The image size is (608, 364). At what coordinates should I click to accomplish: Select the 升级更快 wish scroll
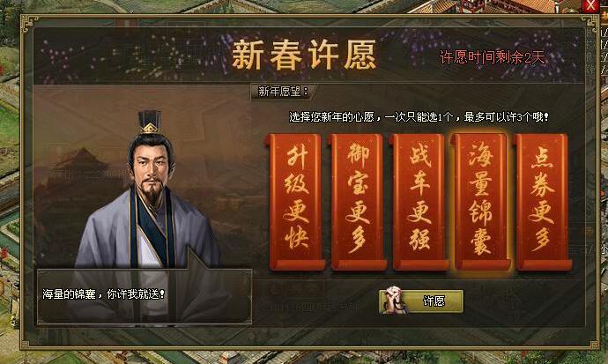[297, 202]
